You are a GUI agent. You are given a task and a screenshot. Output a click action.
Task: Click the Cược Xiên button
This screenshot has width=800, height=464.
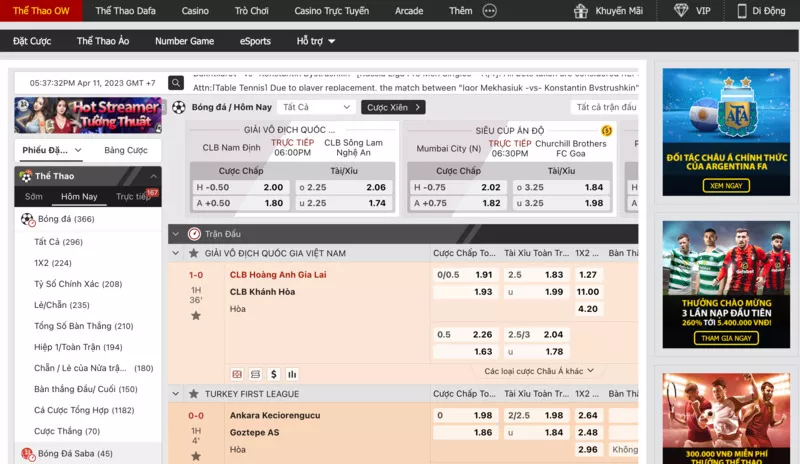click(393, 107)
